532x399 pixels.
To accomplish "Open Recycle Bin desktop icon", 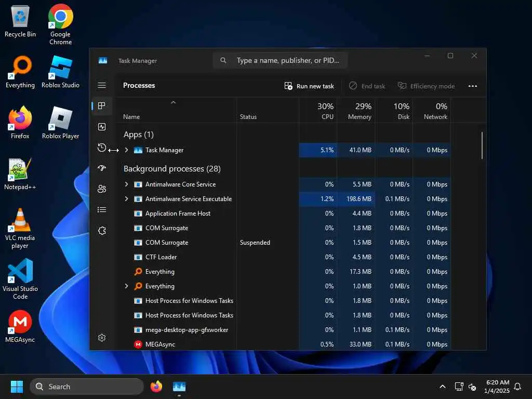I will pyautogui.click(x=20, y=21).
